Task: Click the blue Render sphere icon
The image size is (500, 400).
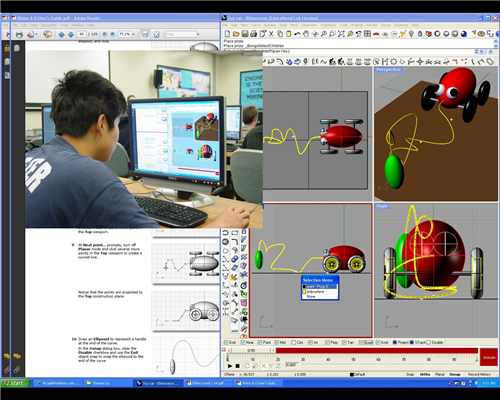Action: (x=464, y=34)
